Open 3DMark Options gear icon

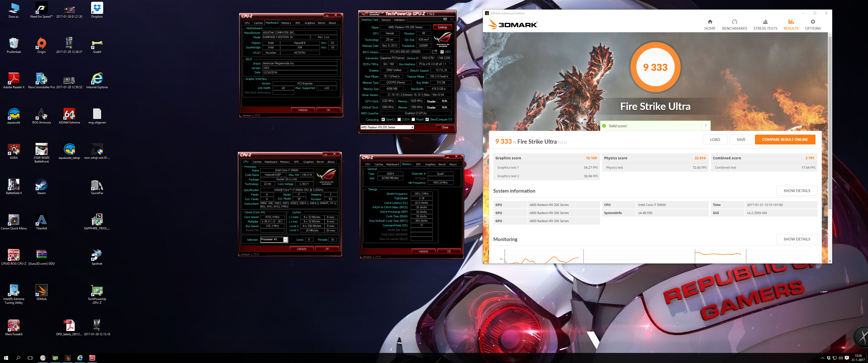812,21
